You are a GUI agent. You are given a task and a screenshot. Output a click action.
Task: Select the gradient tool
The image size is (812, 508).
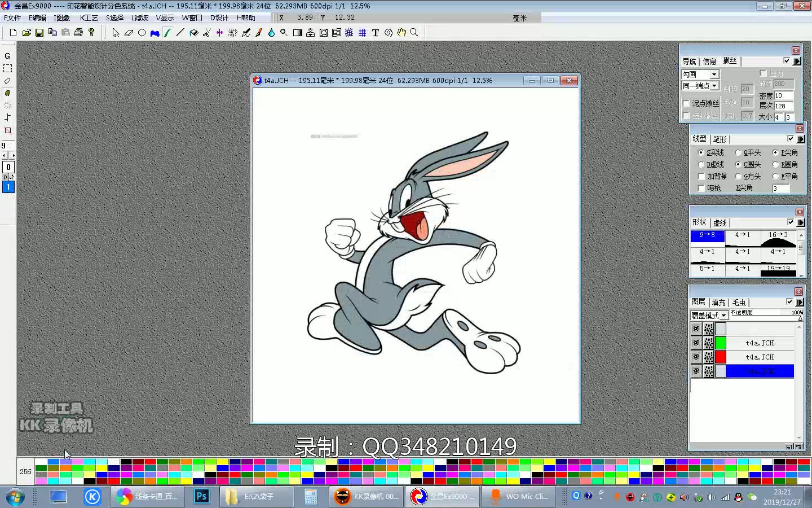[297, 33]
